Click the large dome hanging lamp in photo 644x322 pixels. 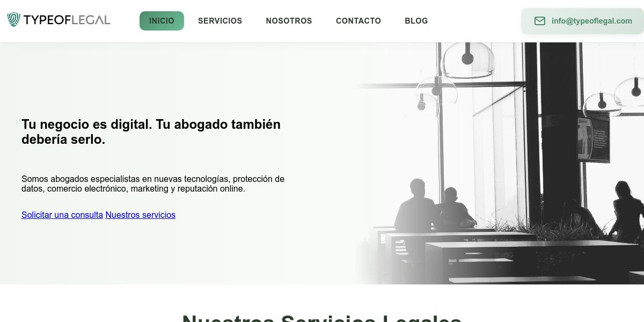pos(467,58)
